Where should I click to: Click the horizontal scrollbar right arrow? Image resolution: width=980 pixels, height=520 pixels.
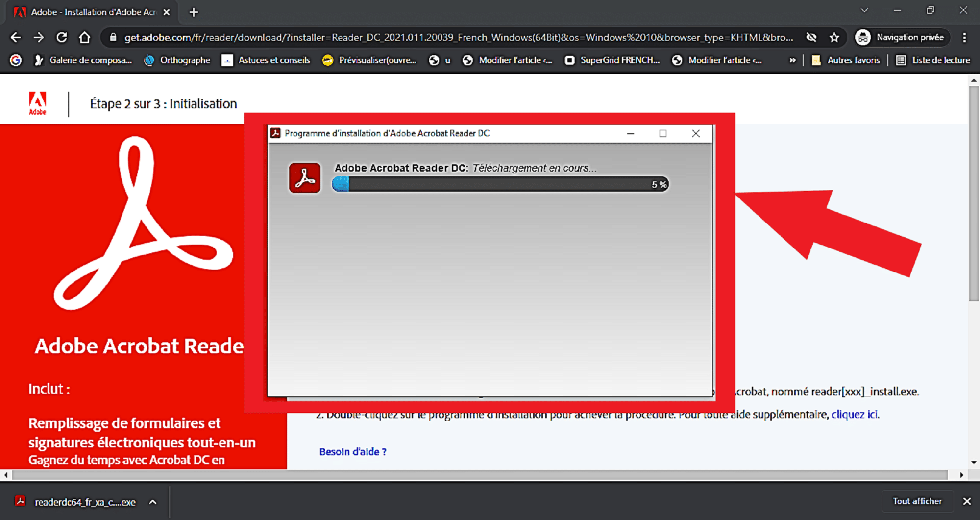pos(961,475)
